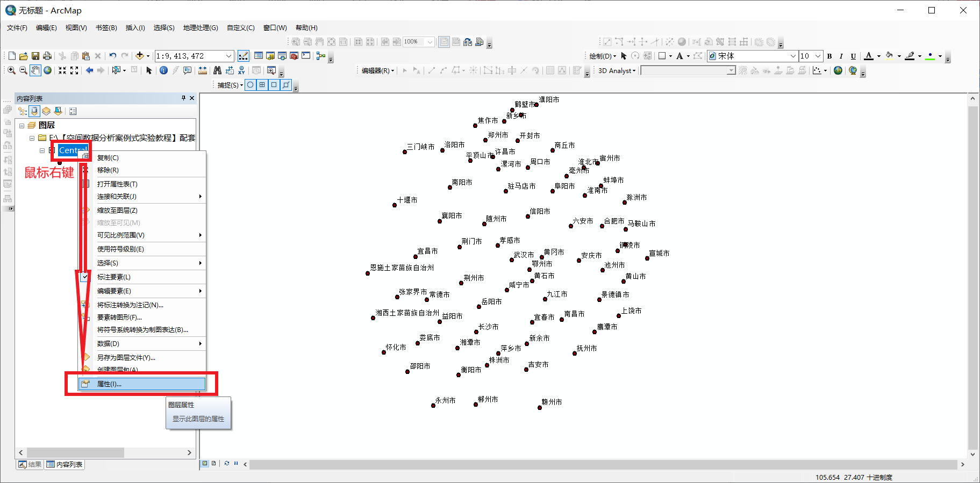Open the layout zoom 100% dropdown
The image size is (980, 483).
click(430, 42)
